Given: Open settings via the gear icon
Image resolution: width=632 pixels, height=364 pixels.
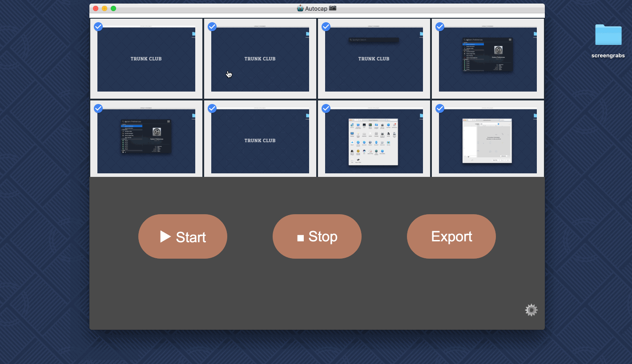Looking at the screenshot, I should coord(531,310).
